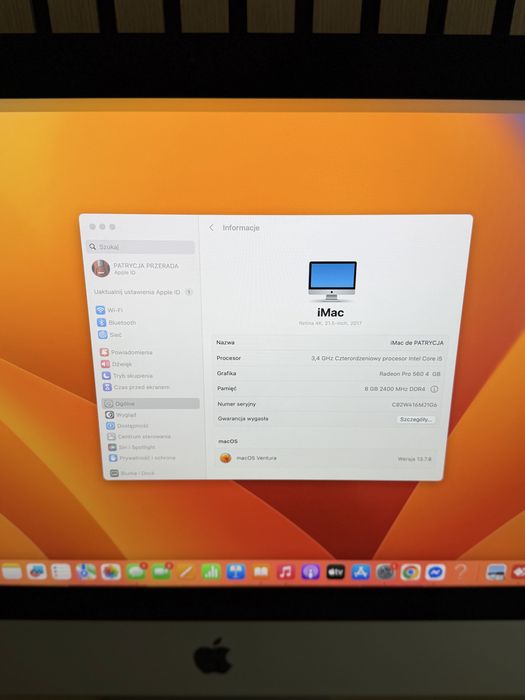The width and height of the screenshot is (525, 700).
Task: Select Tryb skupienia focus settings
Action: pos(128,376)
